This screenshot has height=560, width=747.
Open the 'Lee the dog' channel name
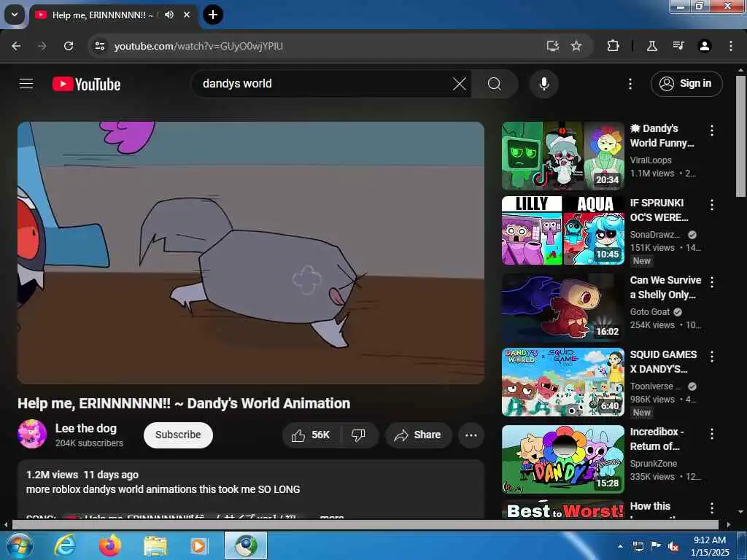[86, 428]
